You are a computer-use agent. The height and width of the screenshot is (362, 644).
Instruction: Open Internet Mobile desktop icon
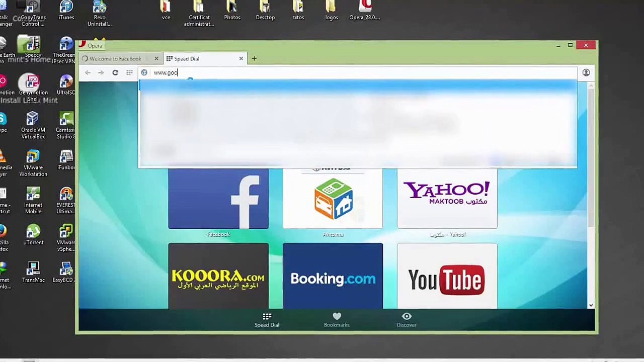coord(33,201)
